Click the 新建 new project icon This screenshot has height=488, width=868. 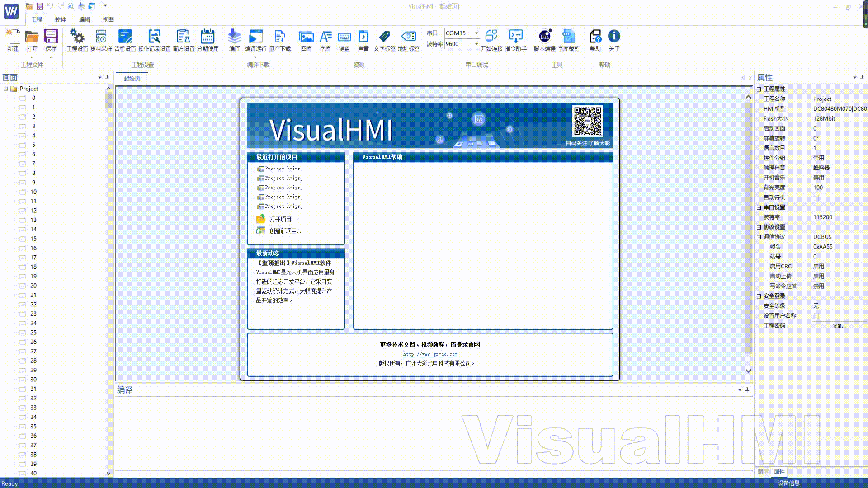coord(13,40)
